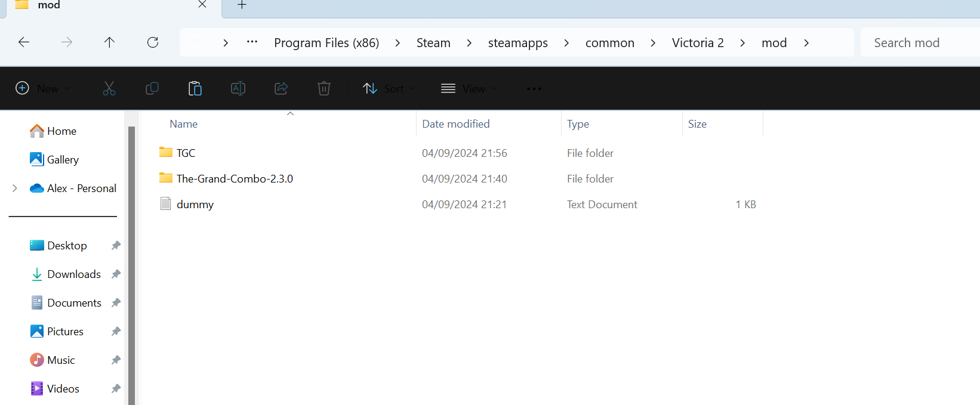Navigate to common breadcrumb
The width and height of the screenshot is (980, 405).
click(x=610, y=43)
